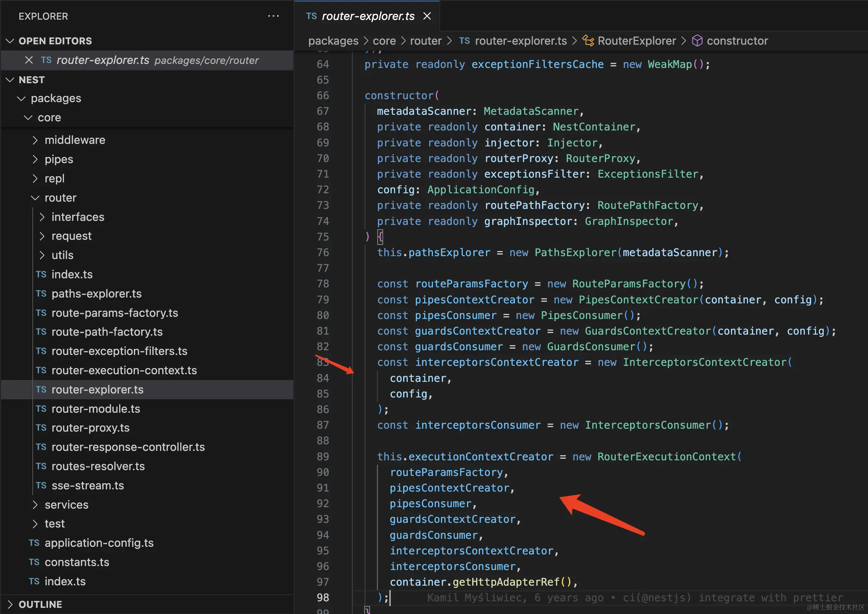868x614 pixels.
Task: Open route-path-factory.ts file
Action: [107, 332]
